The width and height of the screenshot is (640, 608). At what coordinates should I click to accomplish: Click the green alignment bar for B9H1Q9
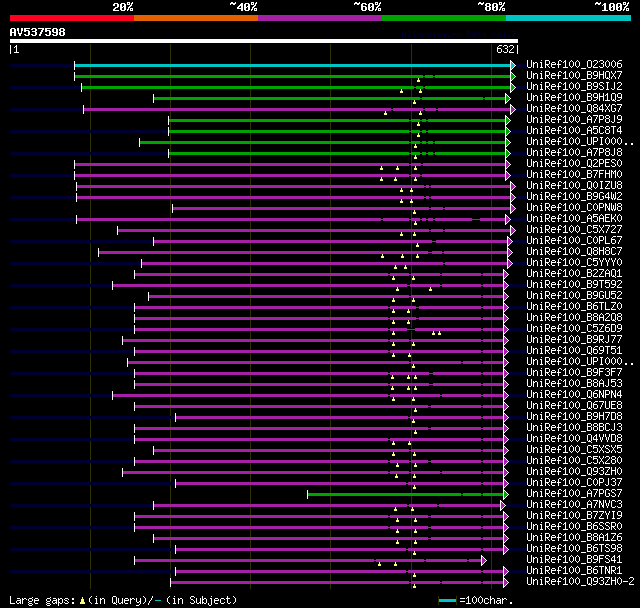point(330,98)
